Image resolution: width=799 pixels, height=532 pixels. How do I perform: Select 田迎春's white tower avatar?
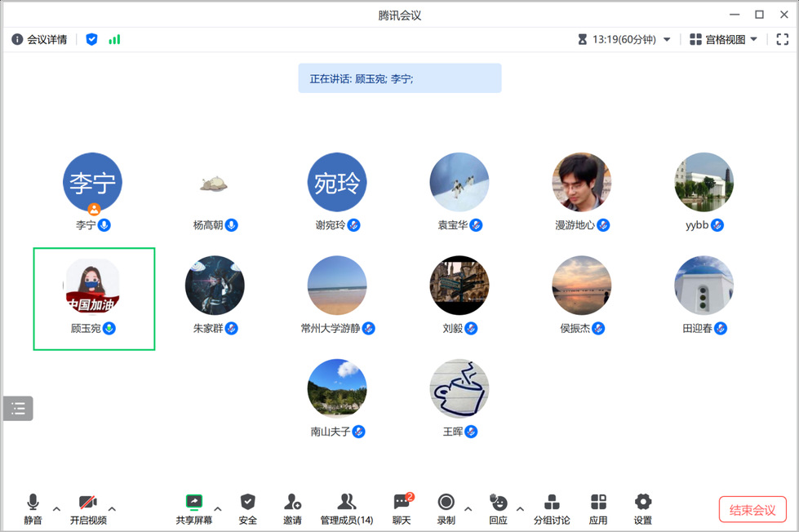tap(704, 286)
